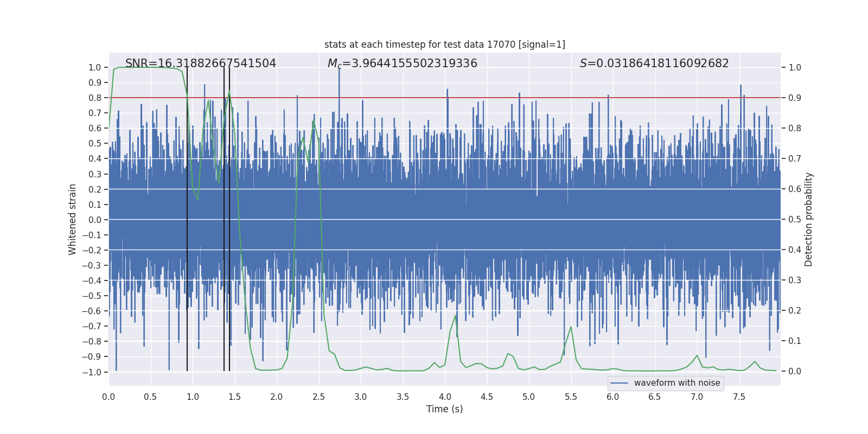Click the 'waveform with noise' legend entry
Viewport: 868px width, 434px height.
click(677, 383)
